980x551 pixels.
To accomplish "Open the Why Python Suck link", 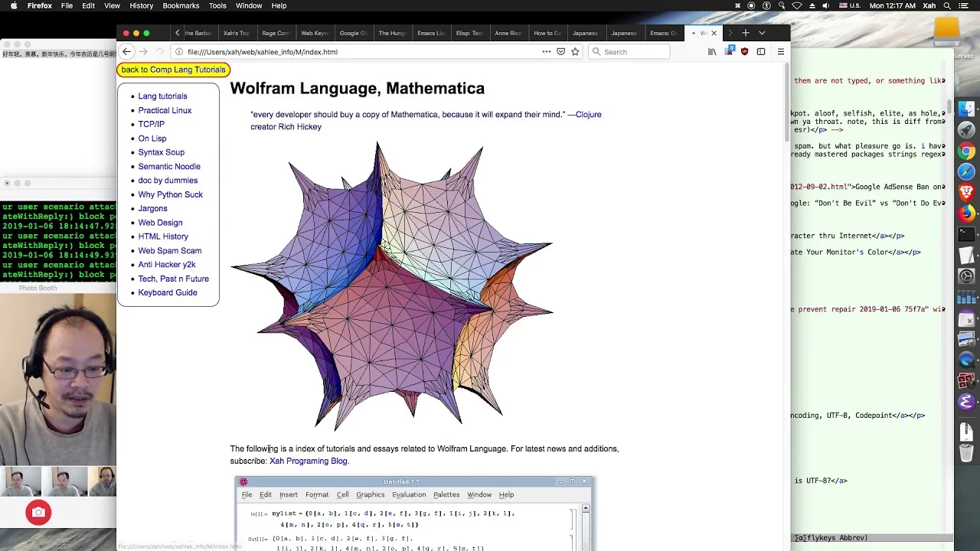I will (x=170, y=194).
